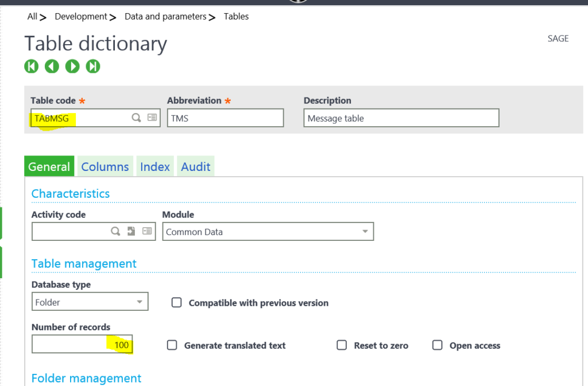Open the Table code selection panel icon

tap(152, 117)
